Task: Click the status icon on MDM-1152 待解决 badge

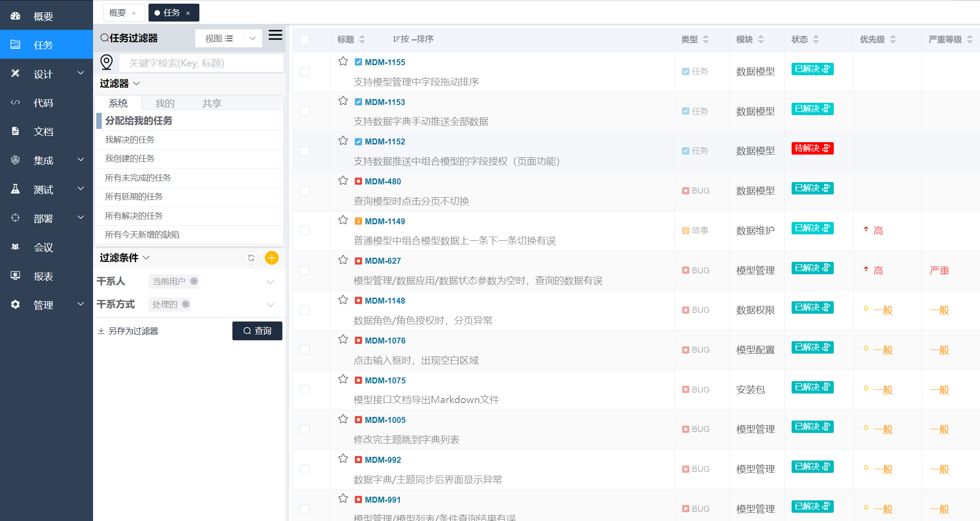Action: pos(826,148)
